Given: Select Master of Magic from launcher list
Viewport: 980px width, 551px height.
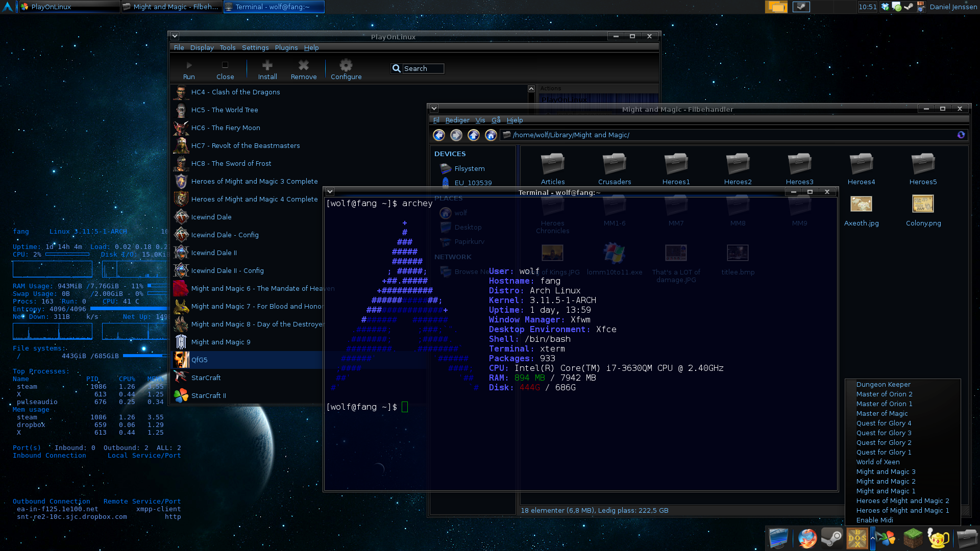Looking at the screenshot, I should [x=881, y=414].
